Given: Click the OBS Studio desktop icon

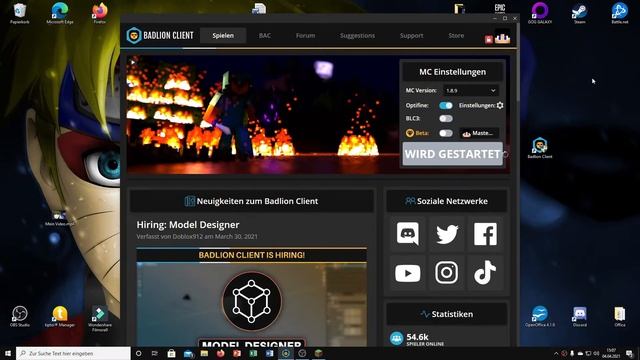Looking at the screenshot, I should 20,317.
